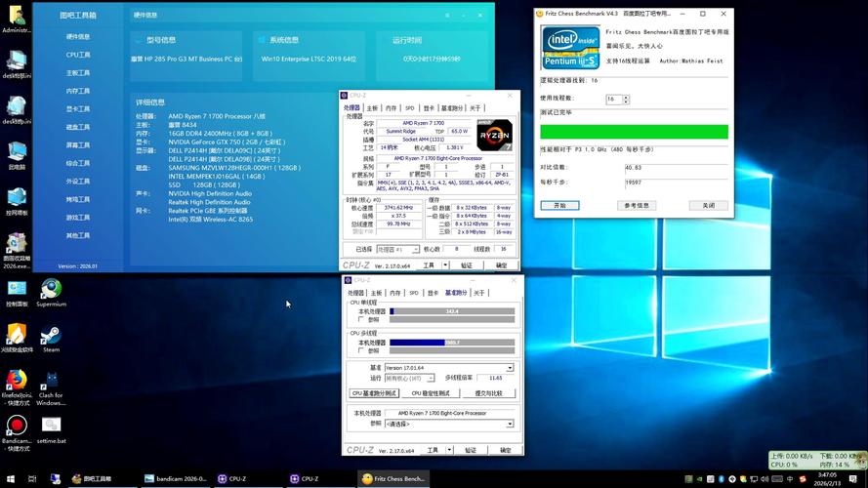
Task: Click the Fritz Chess Benchmark taskbar icon
Action: tap(393, 479)
